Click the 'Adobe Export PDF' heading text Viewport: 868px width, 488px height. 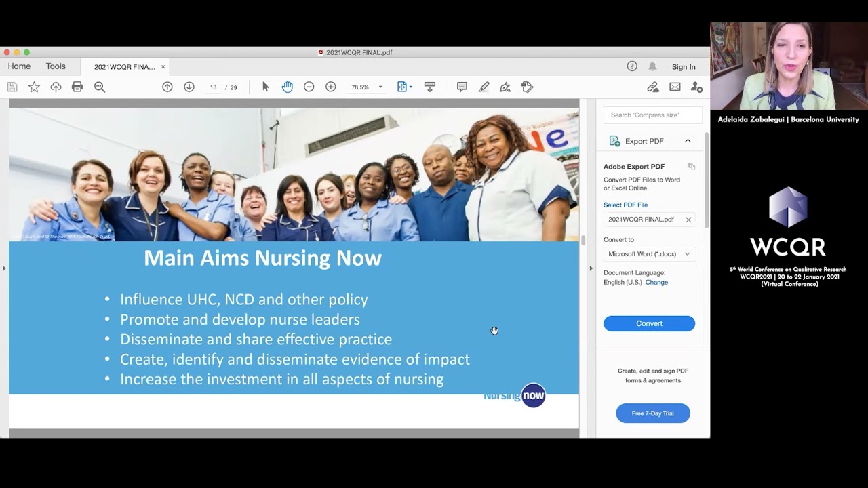(x=634, y=167)
